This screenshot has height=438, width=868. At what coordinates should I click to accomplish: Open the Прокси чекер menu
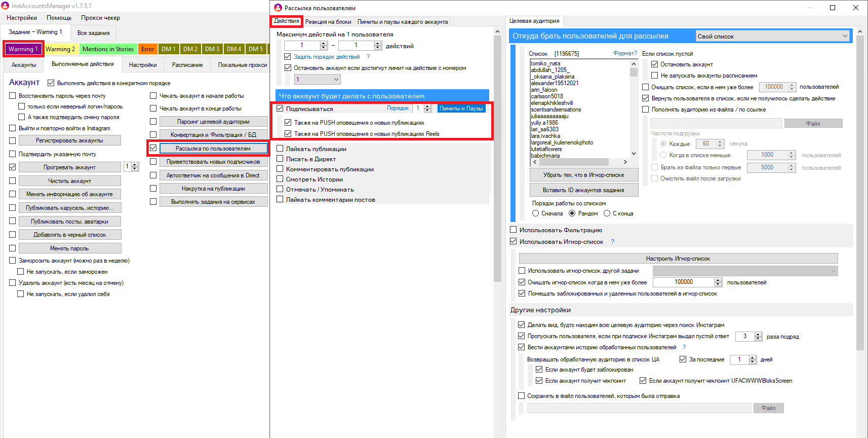pos(100,18)
